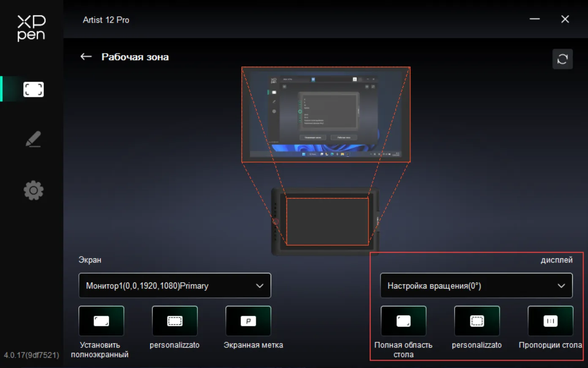Minimize the XP-Pen window
This screenshot has height=368, width=588.
(535, 19)
